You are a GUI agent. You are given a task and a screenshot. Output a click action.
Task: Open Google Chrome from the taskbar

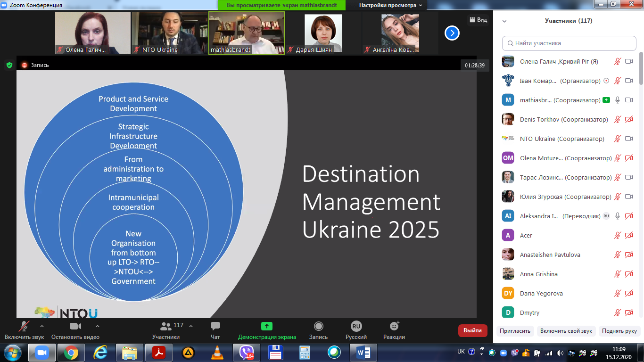[x=71, y=353]
